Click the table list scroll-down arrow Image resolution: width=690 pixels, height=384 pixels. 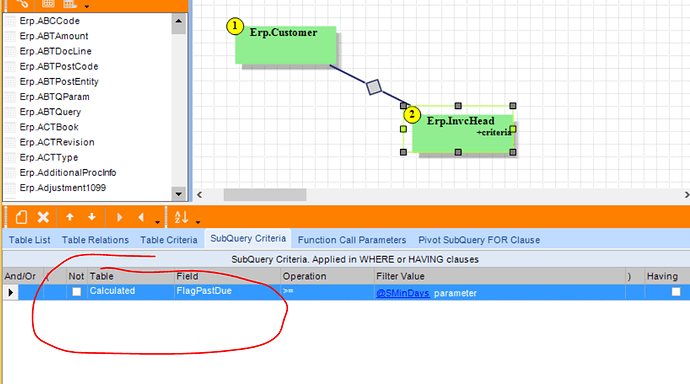(x=179, y=194)
